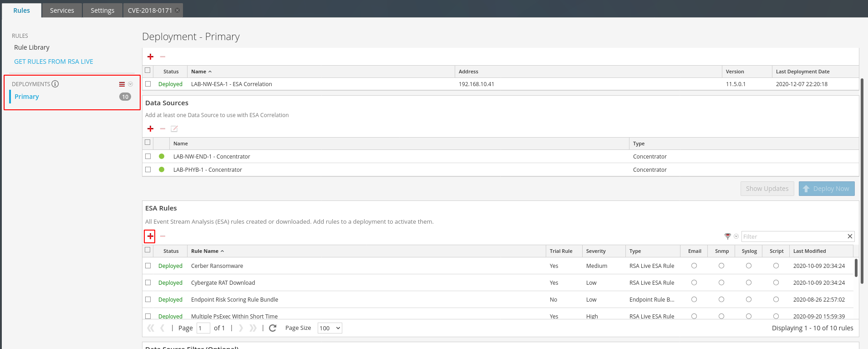Viewport: 868px width, 349px height.
Task: Close the CVE-2018-0171 tab
Action: pyautogui.click(x=178, y=10)
